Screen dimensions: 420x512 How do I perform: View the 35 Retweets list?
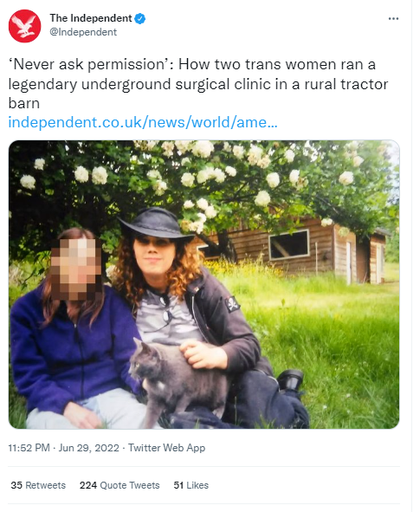click(38, 485)
